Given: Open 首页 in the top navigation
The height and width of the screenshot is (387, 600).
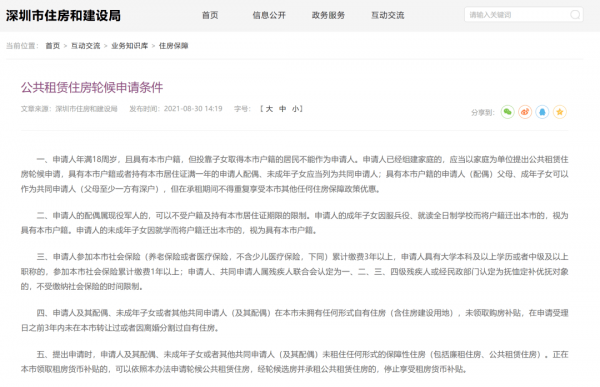Looking at the screenshot, I should point(210,15).
